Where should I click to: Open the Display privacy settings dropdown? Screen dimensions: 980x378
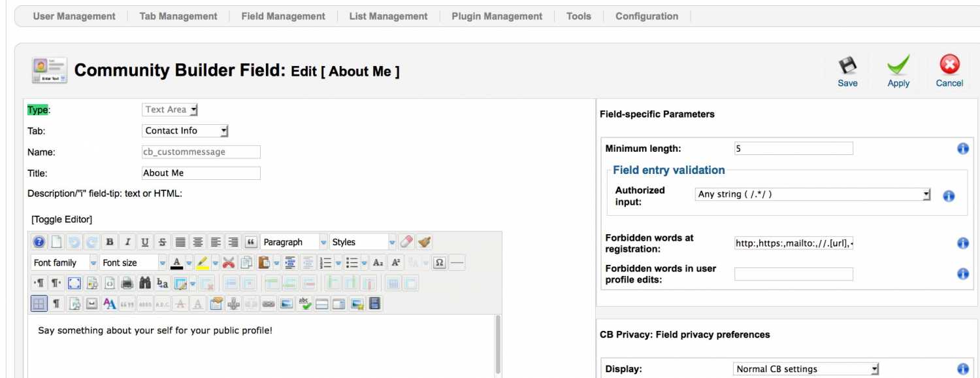[806, 369]
